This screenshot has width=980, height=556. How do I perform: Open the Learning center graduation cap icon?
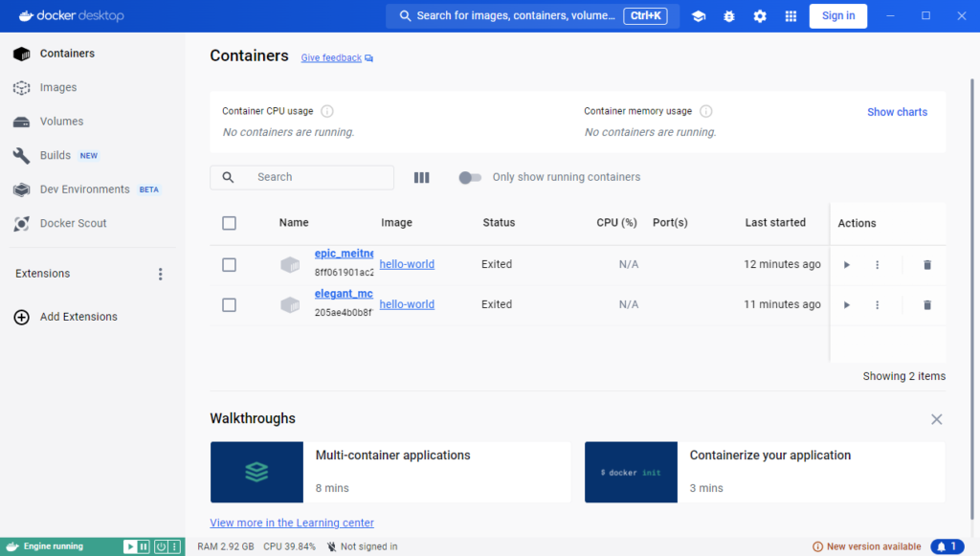pyautogui.click(x=698, y=16)
